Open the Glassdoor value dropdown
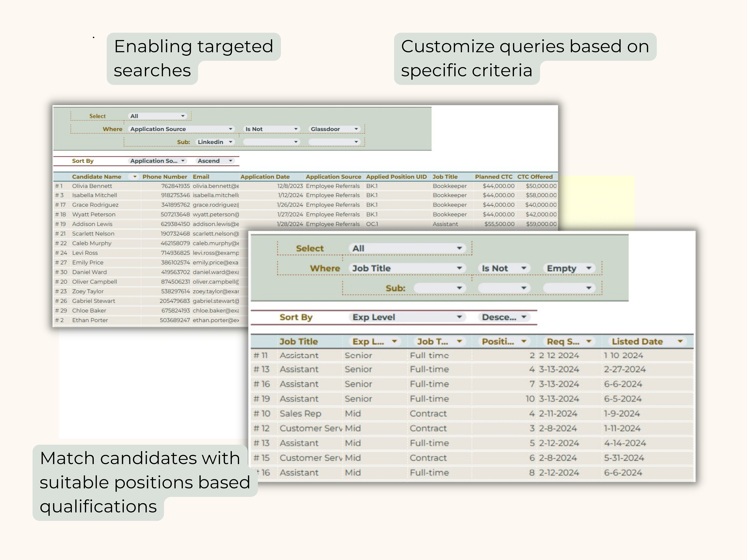Viewport: 747px width, 560px height. tap(357, 129)
